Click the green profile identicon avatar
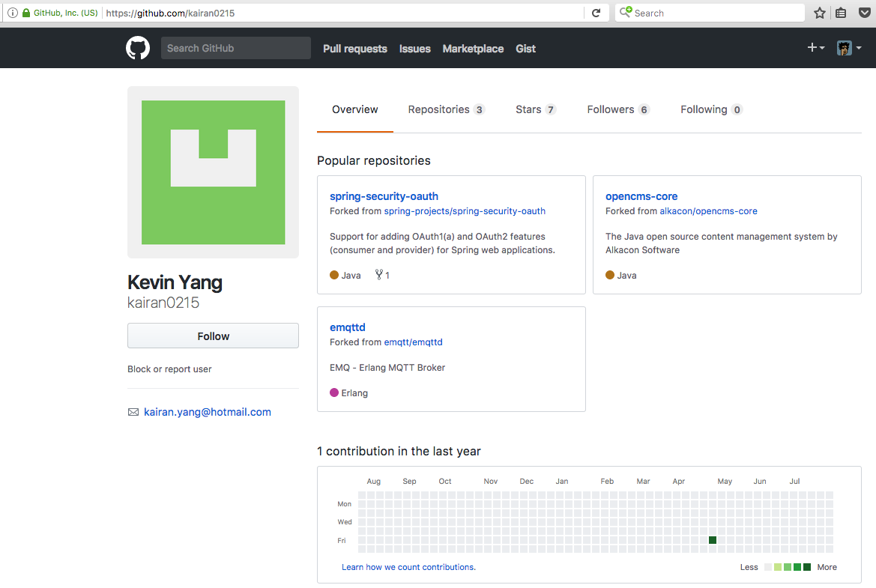 pos(213,172)
